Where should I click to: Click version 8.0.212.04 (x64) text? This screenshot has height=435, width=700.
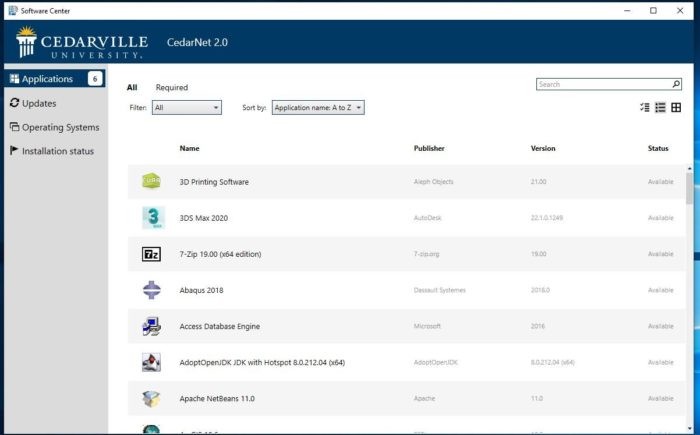coord(553,363)
